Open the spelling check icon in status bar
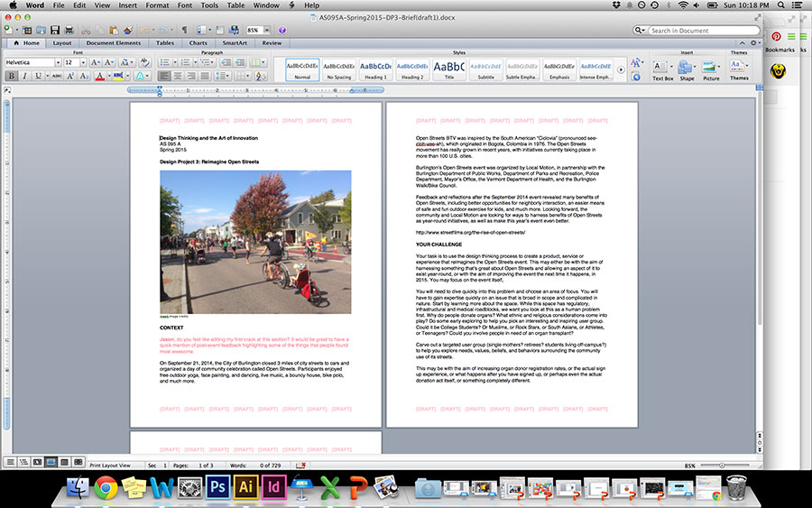Screen dimensions: 812x508 pos(300,465)
